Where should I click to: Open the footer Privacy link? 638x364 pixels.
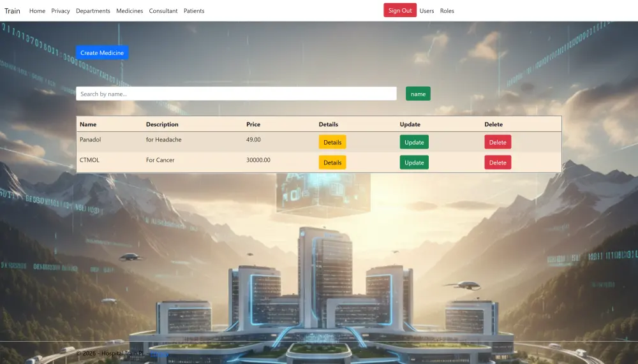point(159,353)
